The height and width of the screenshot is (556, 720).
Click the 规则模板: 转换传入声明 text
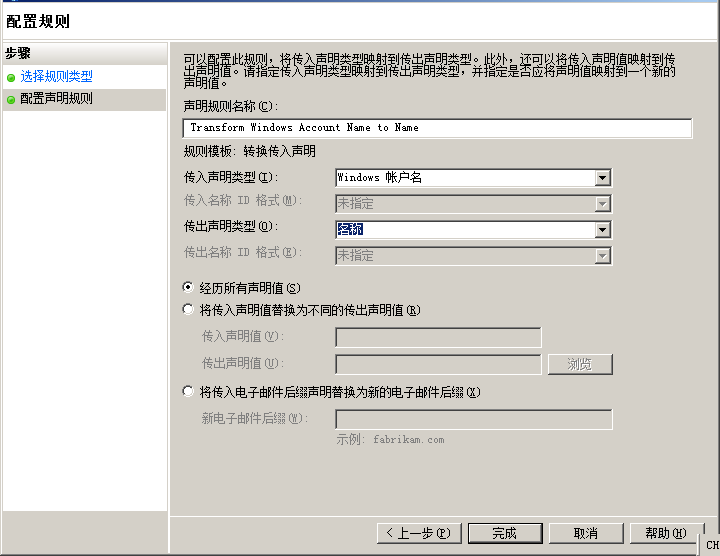click(x=249, y=152)
